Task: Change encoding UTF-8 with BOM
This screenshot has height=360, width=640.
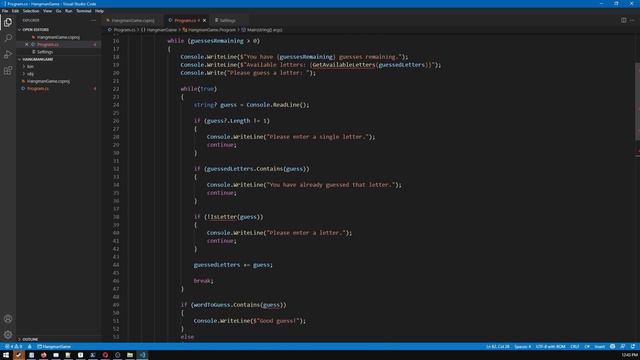Action: click(x=551, y=347)
